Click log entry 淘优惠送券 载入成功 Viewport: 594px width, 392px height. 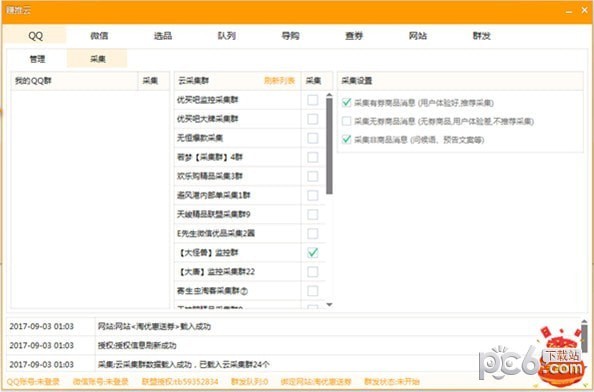pos(154,326)
